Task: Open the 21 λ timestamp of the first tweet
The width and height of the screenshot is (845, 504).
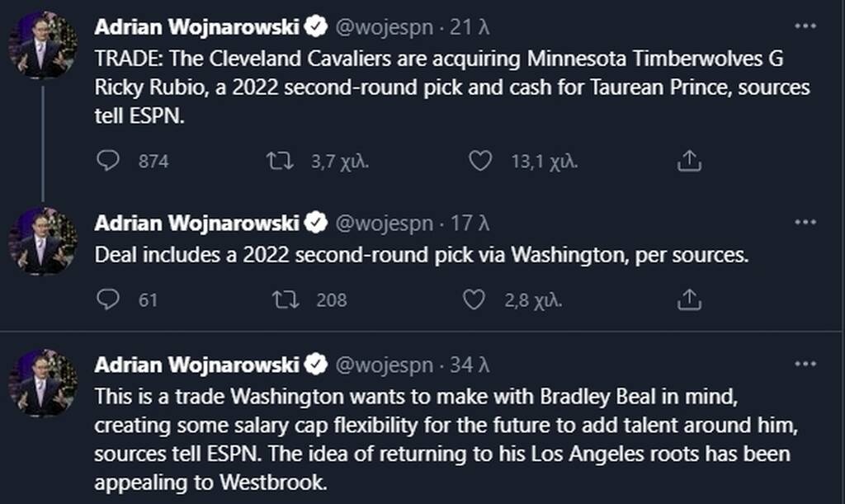Action: click(x=472, y=28)
